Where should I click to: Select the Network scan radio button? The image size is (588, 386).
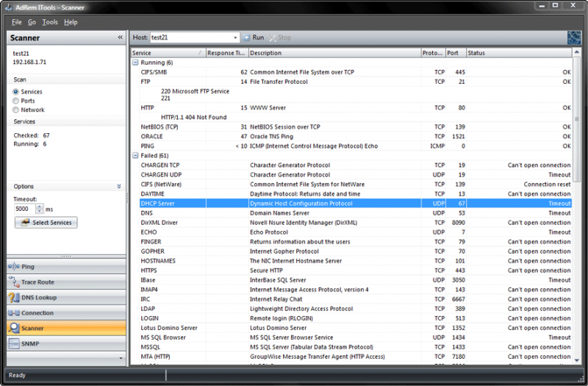[15, 110]
